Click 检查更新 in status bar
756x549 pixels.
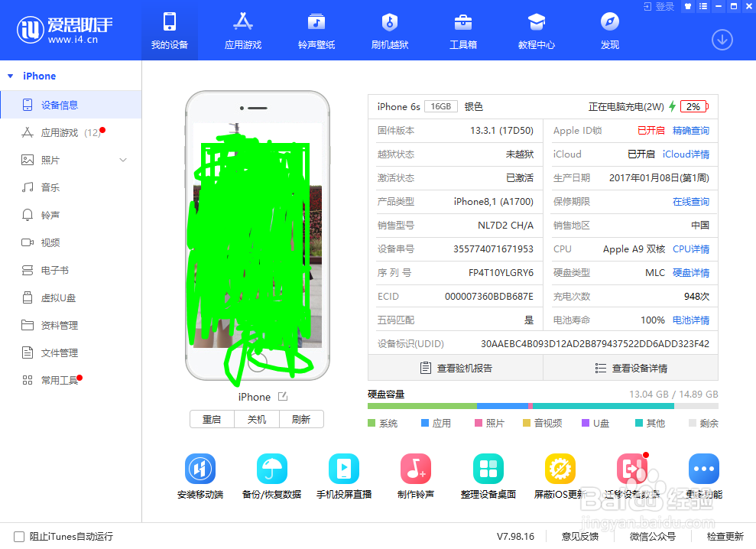725,537
